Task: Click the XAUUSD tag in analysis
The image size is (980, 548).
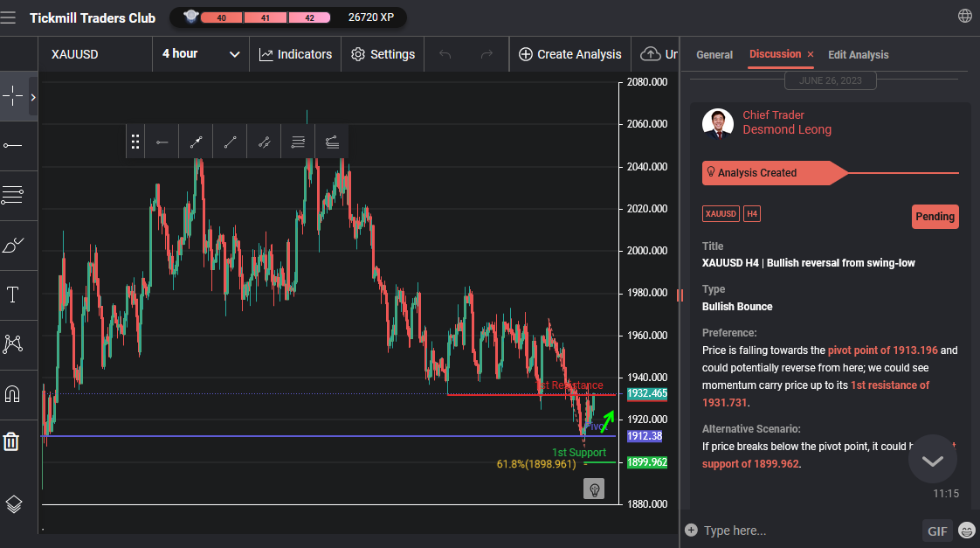Action: coord(721,214)
